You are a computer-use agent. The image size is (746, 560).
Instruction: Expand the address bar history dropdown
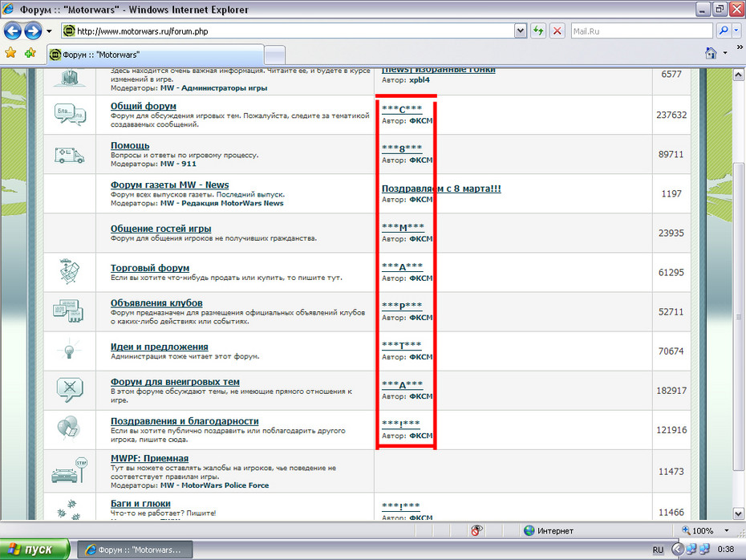[521, 31]
